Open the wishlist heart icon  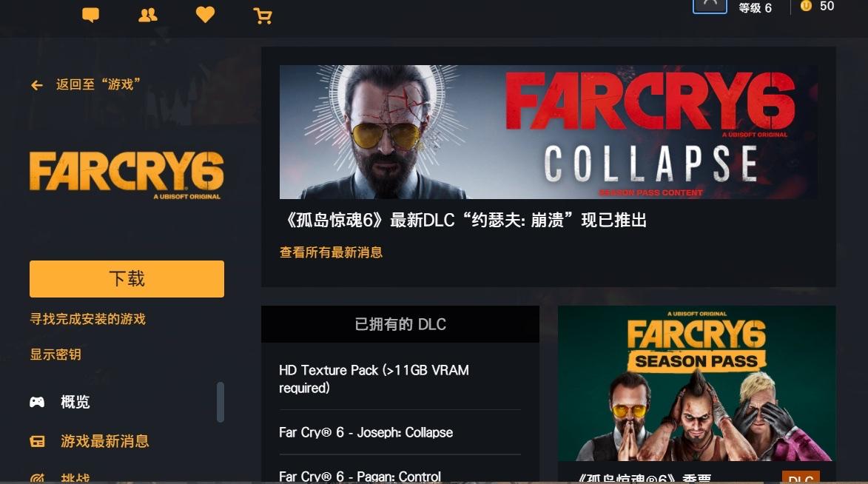(206, 15)
